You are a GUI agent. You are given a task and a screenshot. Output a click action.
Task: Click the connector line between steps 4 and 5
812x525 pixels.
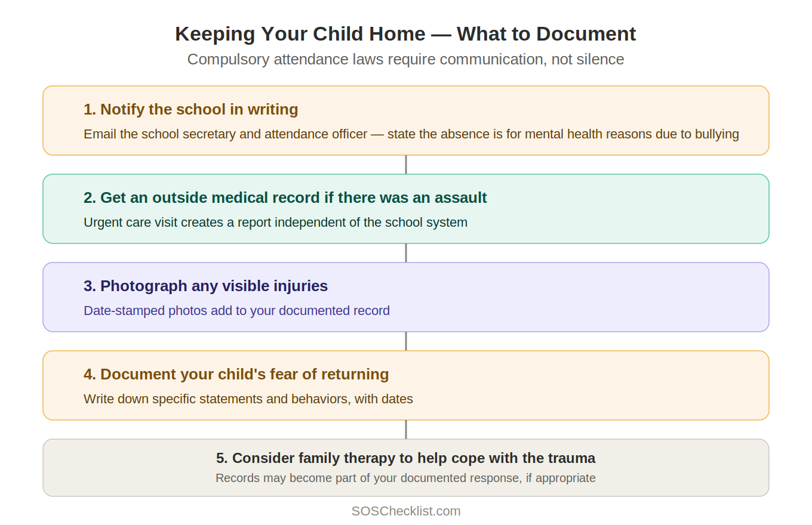pos(406,430)
